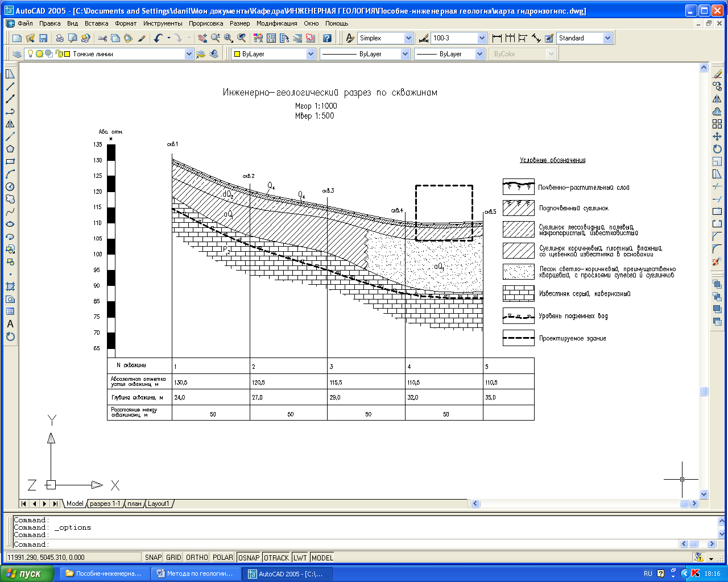The width and height of the screenshot is (728, 582).
Task: Click the Offset tool
Action: 717,111
